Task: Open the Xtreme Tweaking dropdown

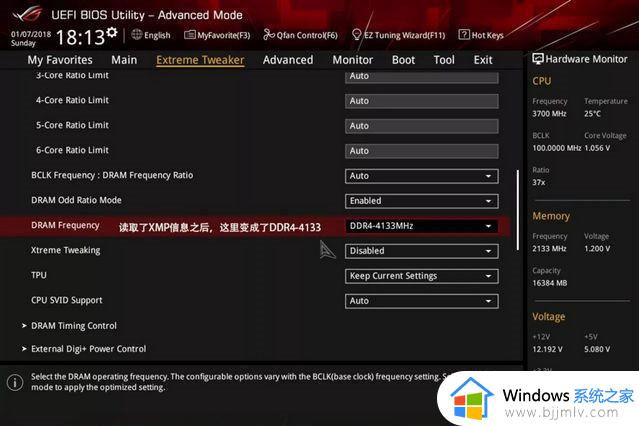Action: (x=421, y=251)
